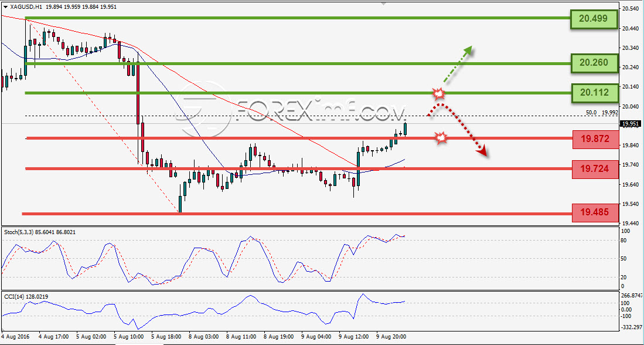Viewport: 644px width, 345px height.
Task: Click 20.240 on the price axis
Action: coord(631,67)
